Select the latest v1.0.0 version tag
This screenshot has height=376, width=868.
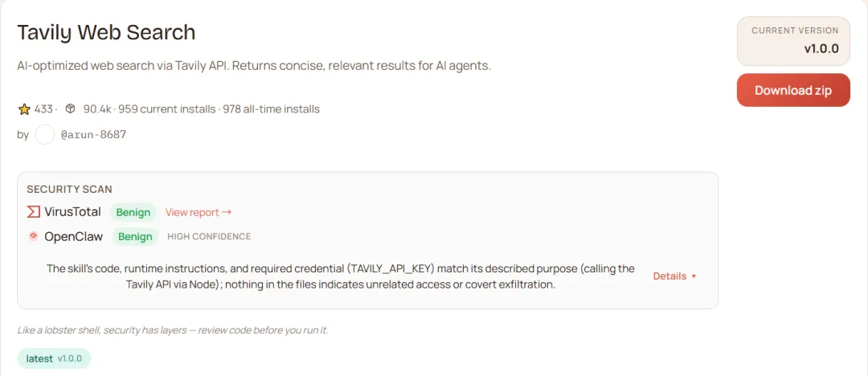point(54,358)
